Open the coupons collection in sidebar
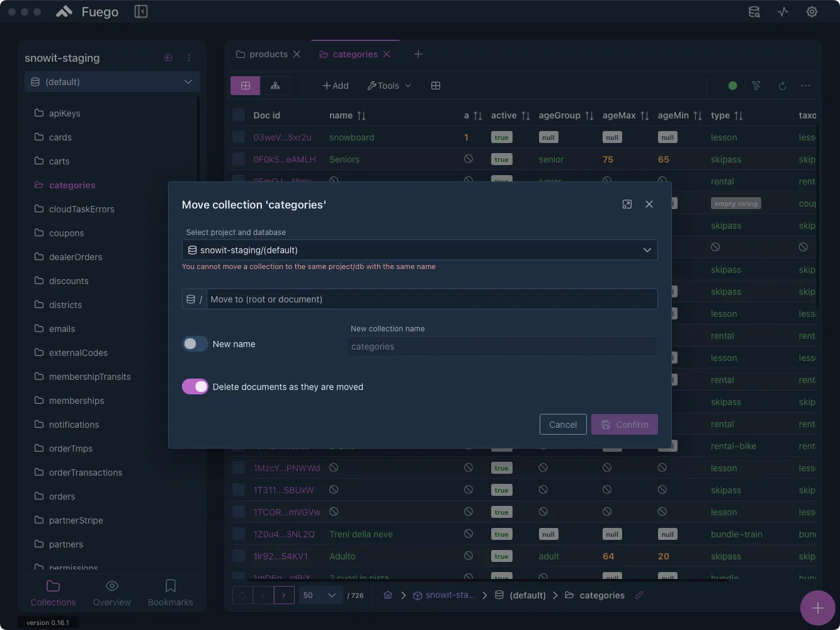 click(x=67, y=233)
